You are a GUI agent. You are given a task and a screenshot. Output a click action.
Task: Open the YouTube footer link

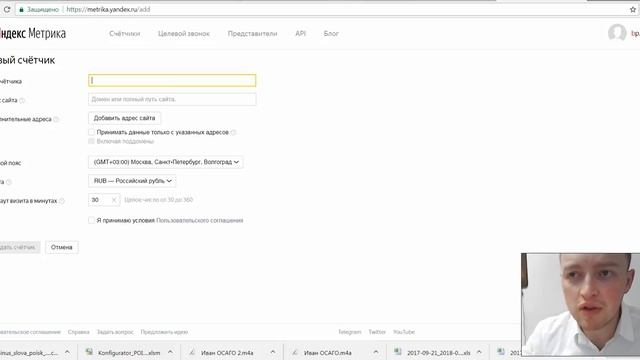[x=404, y=332]
